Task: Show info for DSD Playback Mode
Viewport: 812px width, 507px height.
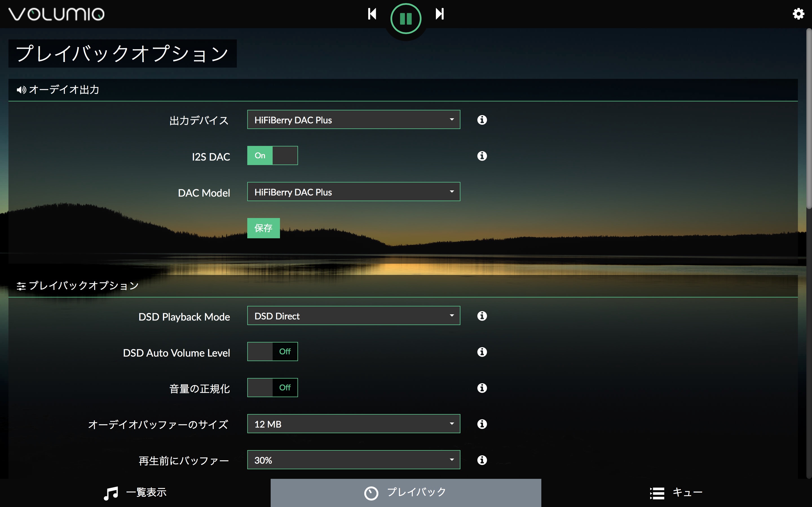Action: [x=482, y=316]
